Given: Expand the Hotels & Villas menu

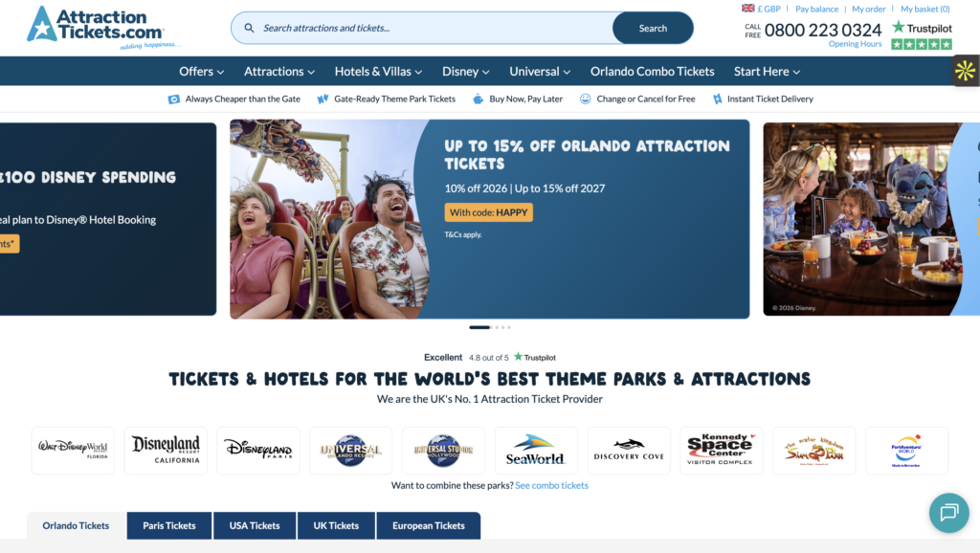Looking at the screenshot, I should click(378, 71).
